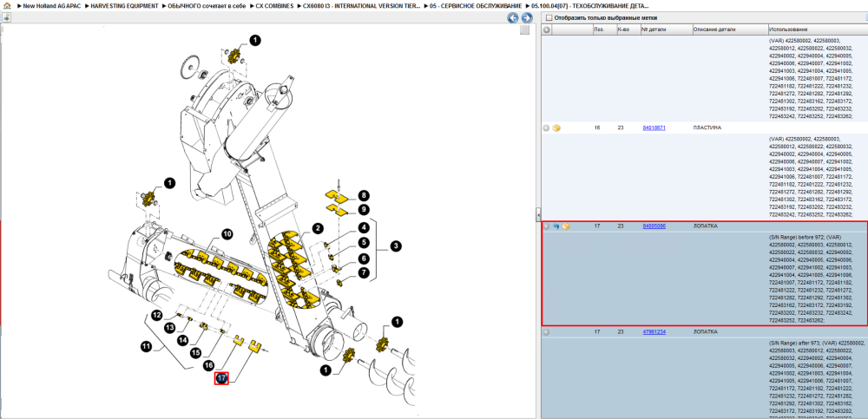Select callout 12 on the diagram
The height and width of the screenshot is (419, 868).
[156, 316]
